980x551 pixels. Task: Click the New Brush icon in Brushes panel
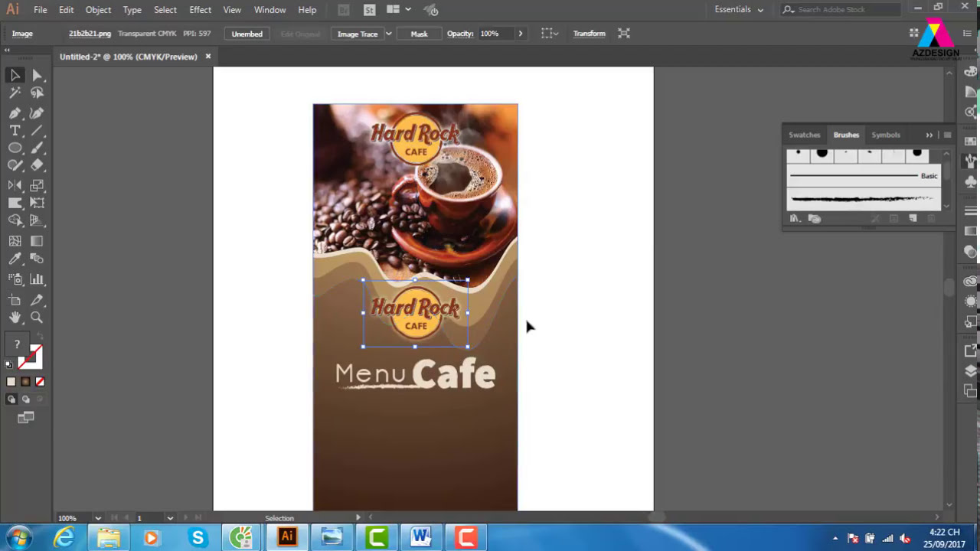(x=913, y=219)
